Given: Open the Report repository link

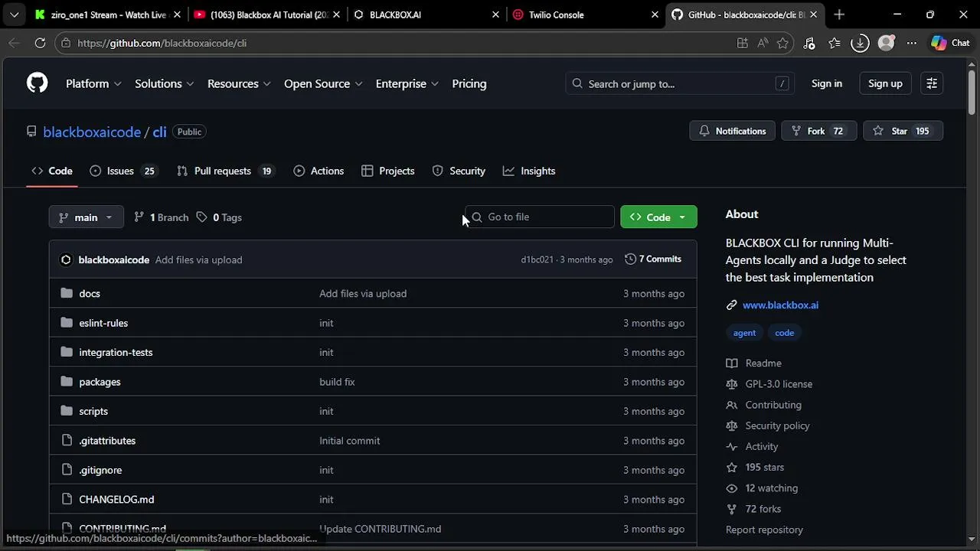Looking at the screenshot, I should point(764,530).
